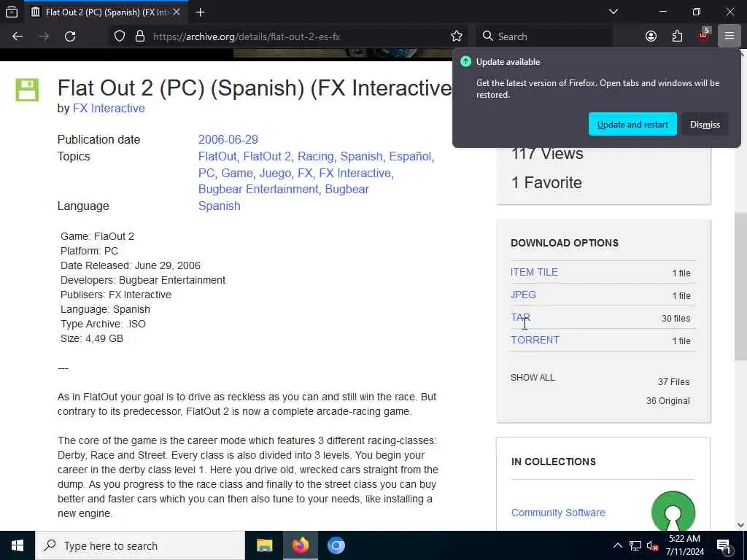Click the page vertical scrollbar thumb

[x=740, y=286]
